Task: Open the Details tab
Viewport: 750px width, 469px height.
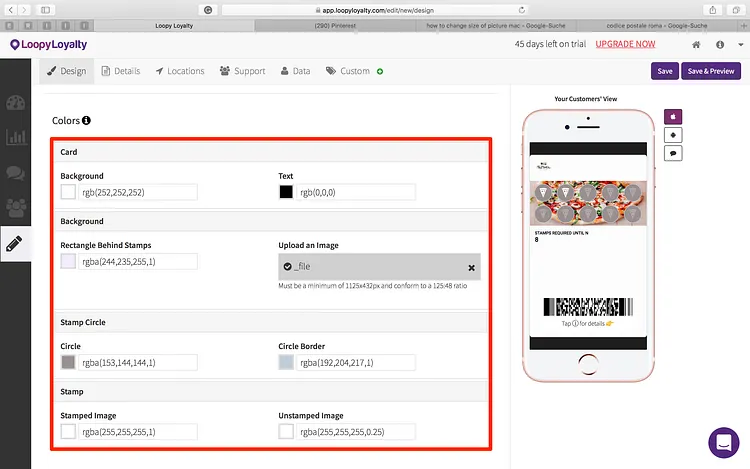Action: coord(121,71)
